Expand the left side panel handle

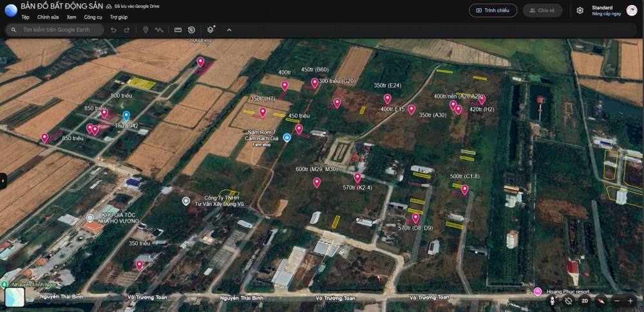[x=3, y=181]
